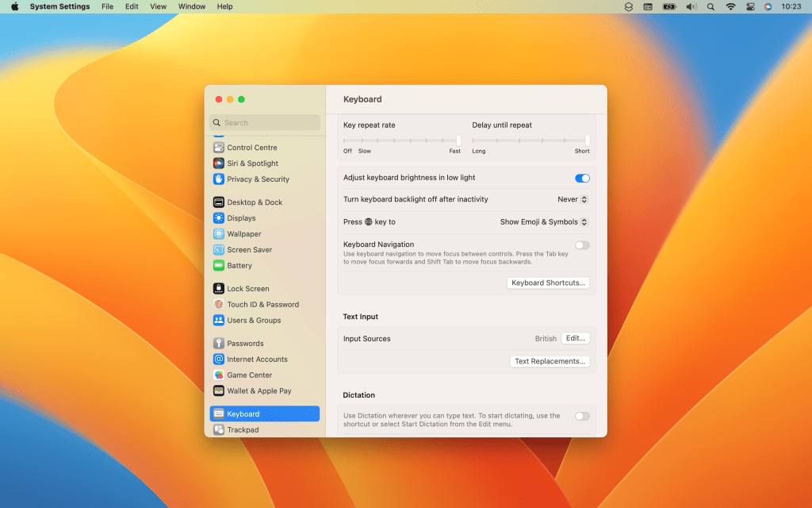812x508 pixels.
Task: Open Privacy & Security hand icon
Action: coord(219,179)
